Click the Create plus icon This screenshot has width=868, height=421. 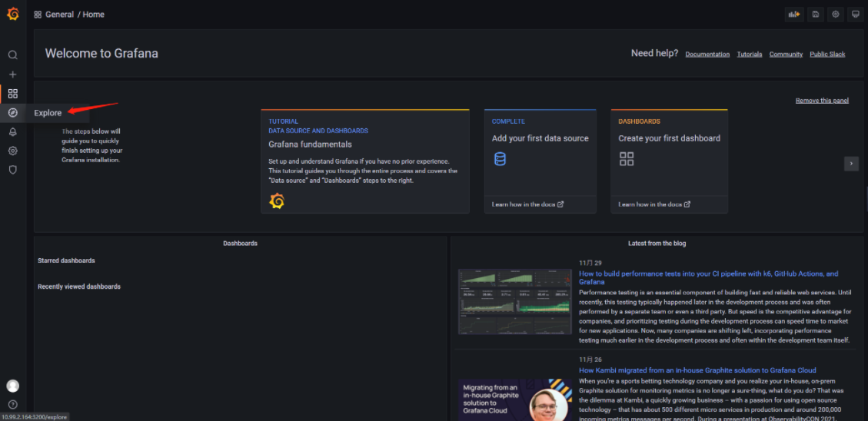[13, 75]
